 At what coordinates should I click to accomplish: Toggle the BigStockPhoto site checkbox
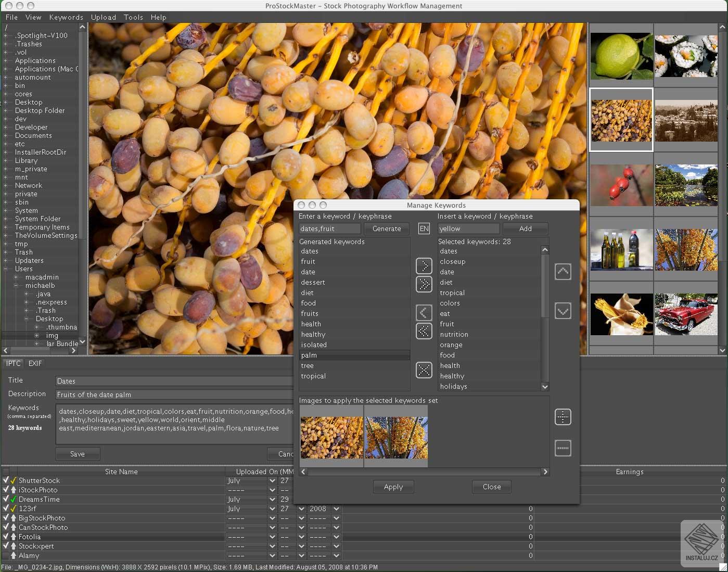pos(6,518)
